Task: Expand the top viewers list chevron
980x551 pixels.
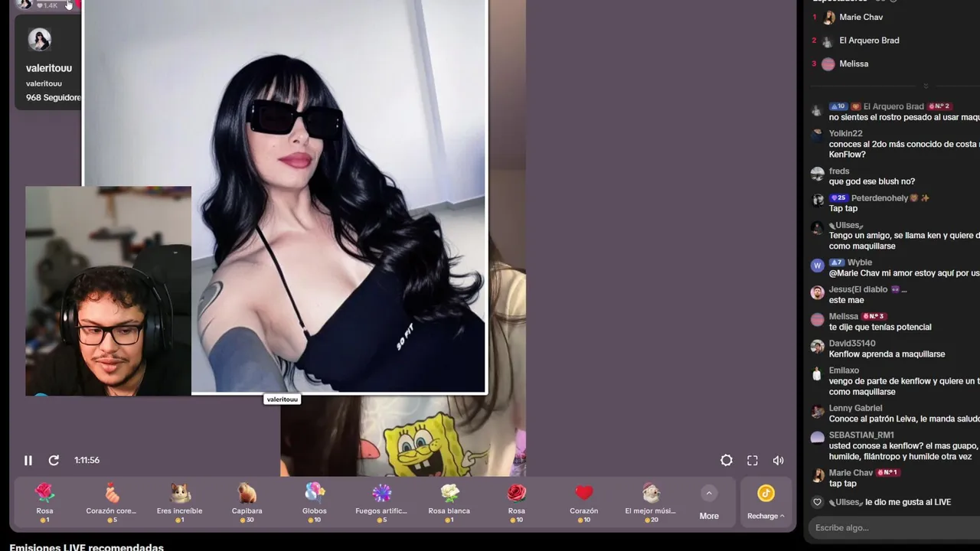Action: [926, 86]
